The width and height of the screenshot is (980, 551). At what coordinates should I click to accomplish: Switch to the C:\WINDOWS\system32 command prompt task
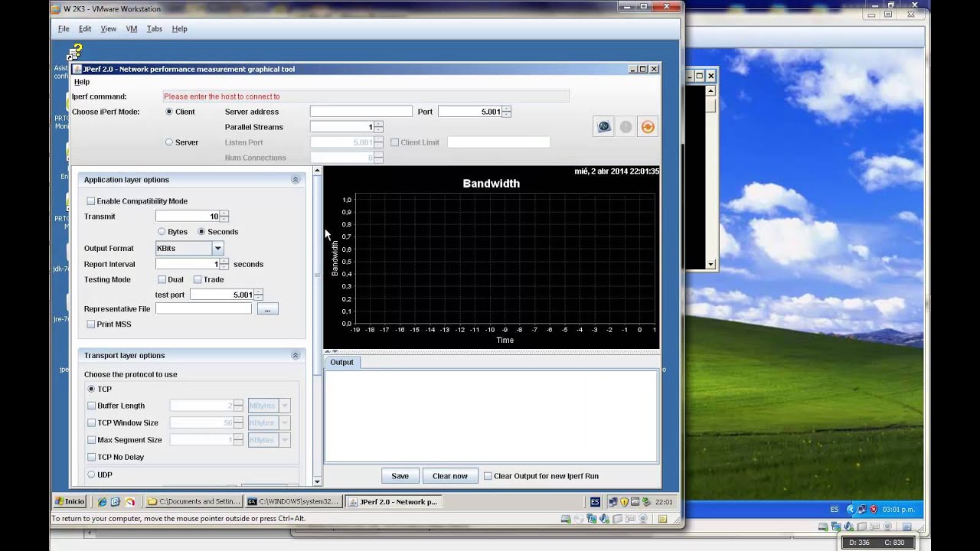point(293,502)
